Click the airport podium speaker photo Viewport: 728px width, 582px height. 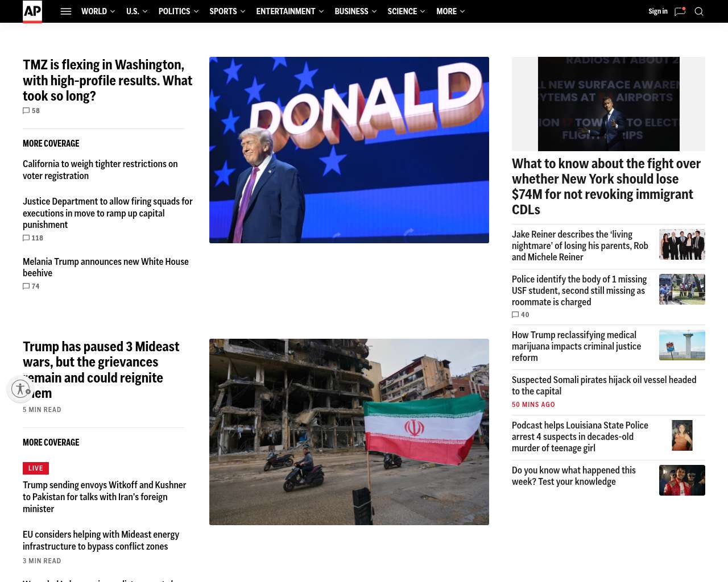pyautogui.click(x=609, y=104)
